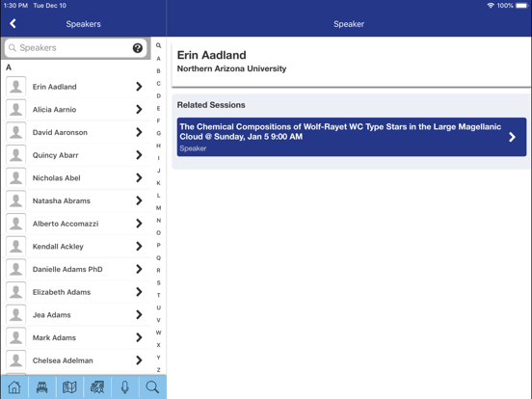Tap Quincy Abarr's avatar placeholder
Viewport: 532px width, 399px height.
[x=16, y=155]
